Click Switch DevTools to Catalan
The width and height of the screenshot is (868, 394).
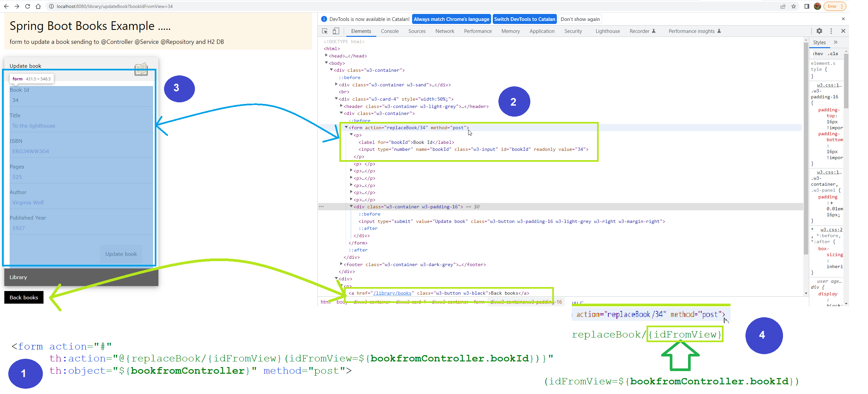coord(524,19)
